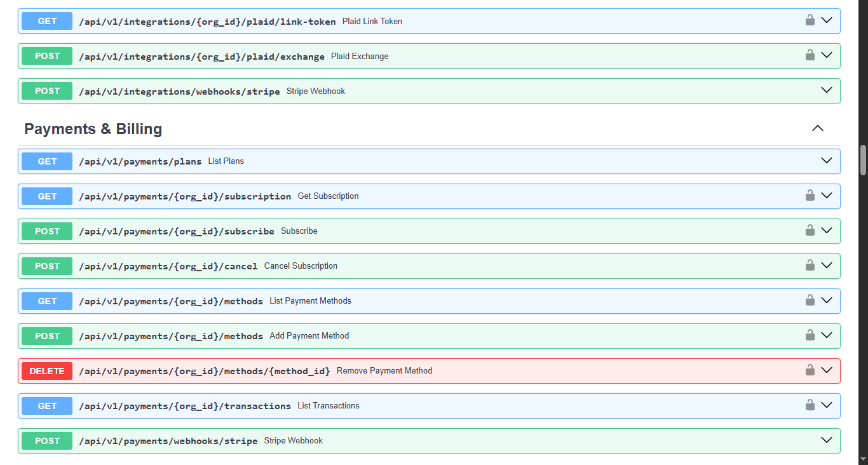The width and height of the screenshot is (868, 465).
Task: Click path /api/v1/integrations/webhooks/stripe
Action: coord(179,91)
